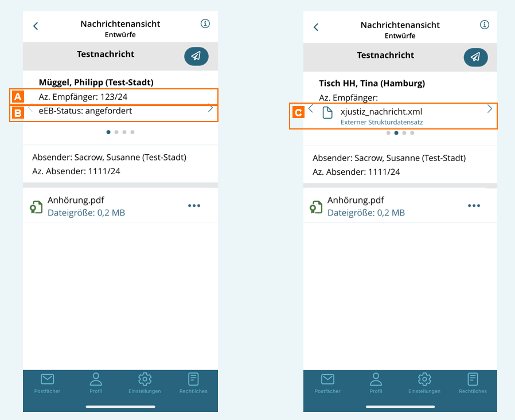515x420 pixels.
Task: Advance to next card right of xjustiz_nachricht.xml
Action: (489, 109)
